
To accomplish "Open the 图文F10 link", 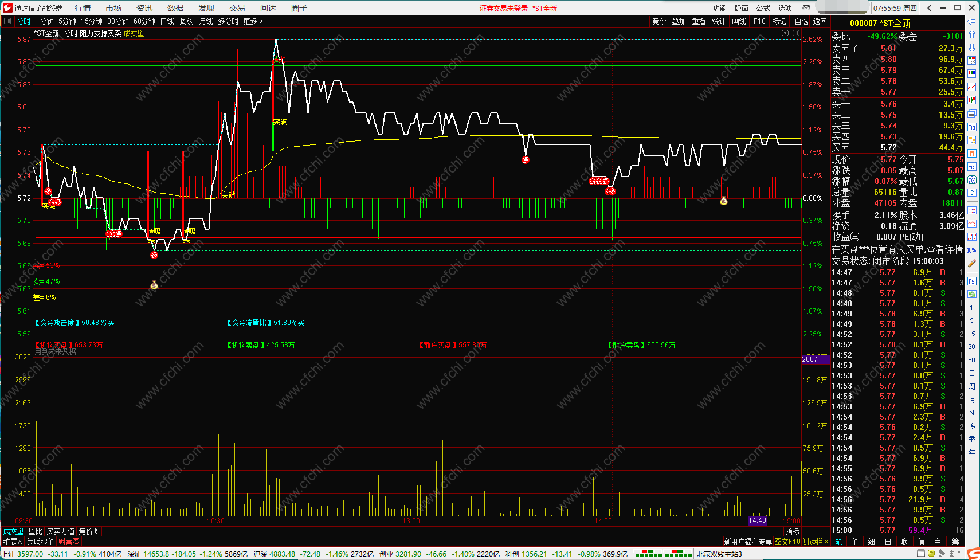I will pos(787,542).
